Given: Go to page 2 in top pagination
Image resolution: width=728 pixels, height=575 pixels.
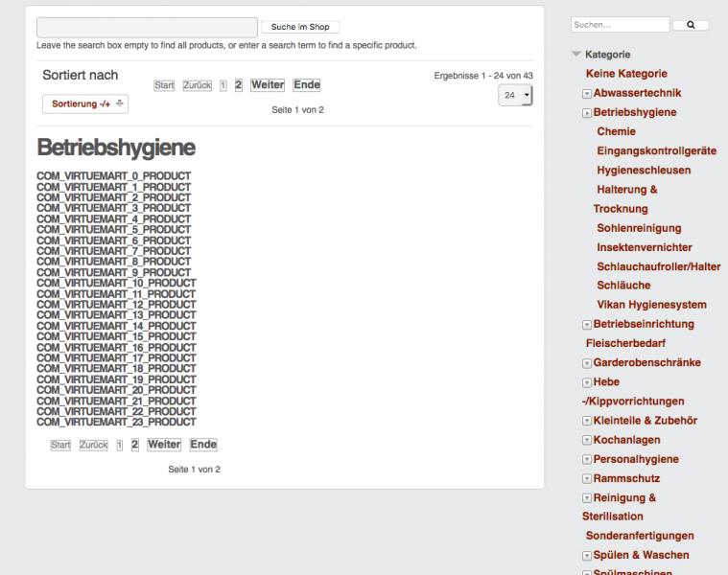Looking at the screenshot, I should tap(238, 84).
